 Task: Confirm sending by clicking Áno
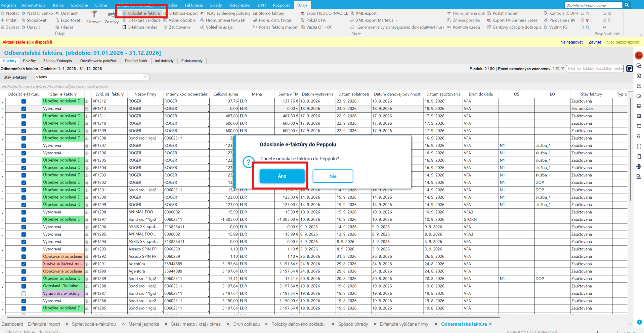tap(282, 176)
